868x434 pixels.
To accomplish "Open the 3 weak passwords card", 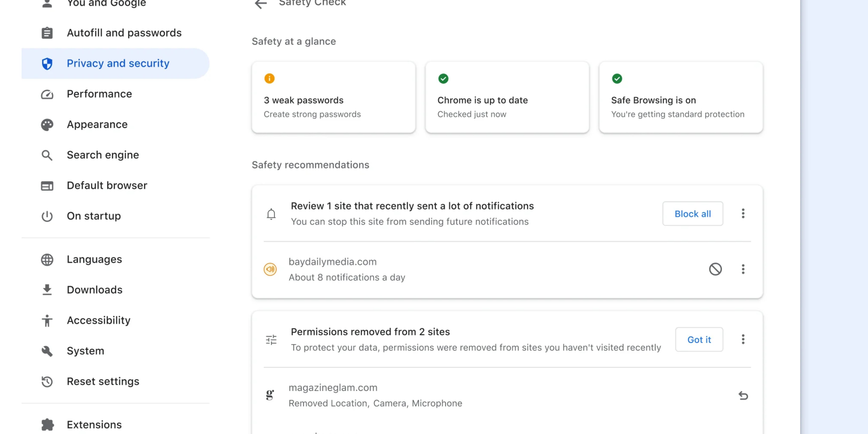I will pos(333,97).
